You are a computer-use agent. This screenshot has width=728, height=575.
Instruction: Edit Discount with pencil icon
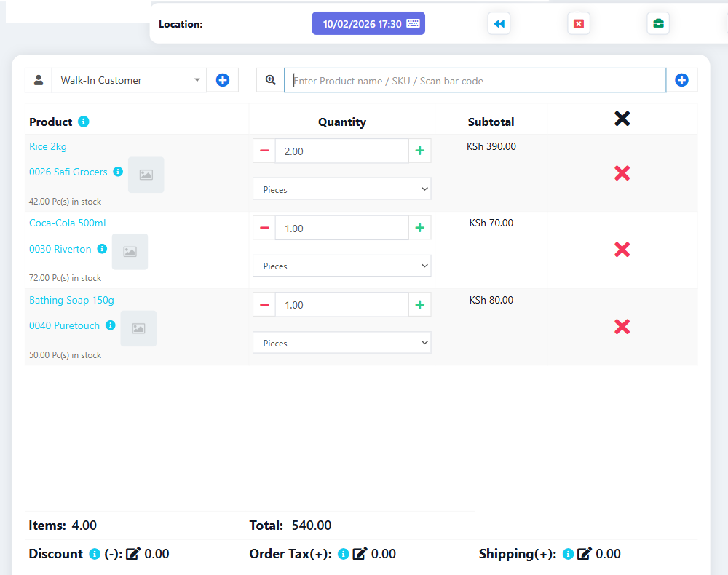(x=132, y=553)
